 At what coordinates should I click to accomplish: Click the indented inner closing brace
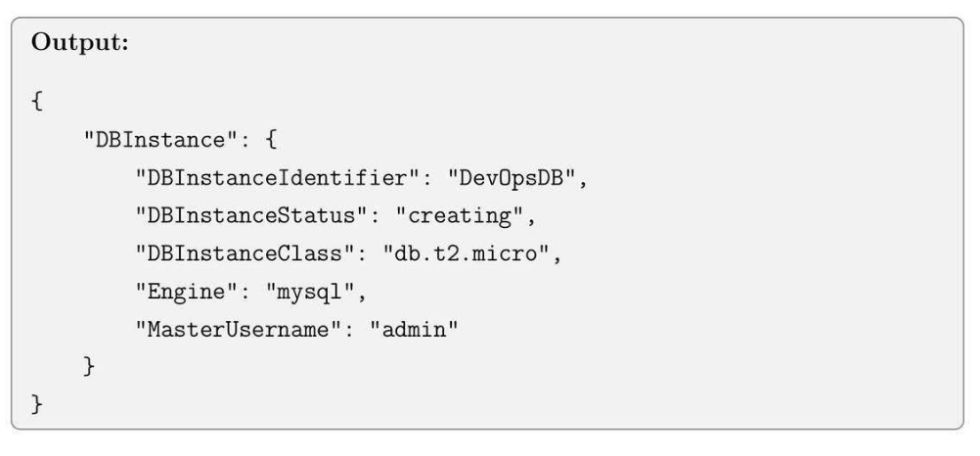90,364
